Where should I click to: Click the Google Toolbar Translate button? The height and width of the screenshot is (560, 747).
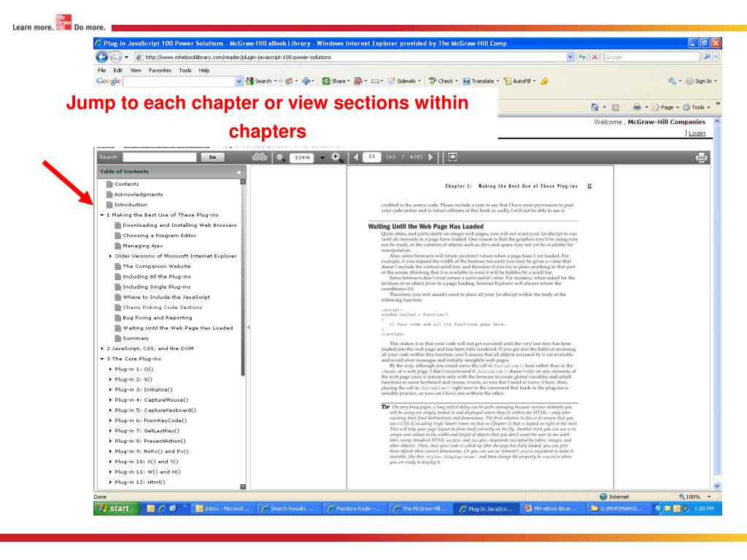click(481, 82)
